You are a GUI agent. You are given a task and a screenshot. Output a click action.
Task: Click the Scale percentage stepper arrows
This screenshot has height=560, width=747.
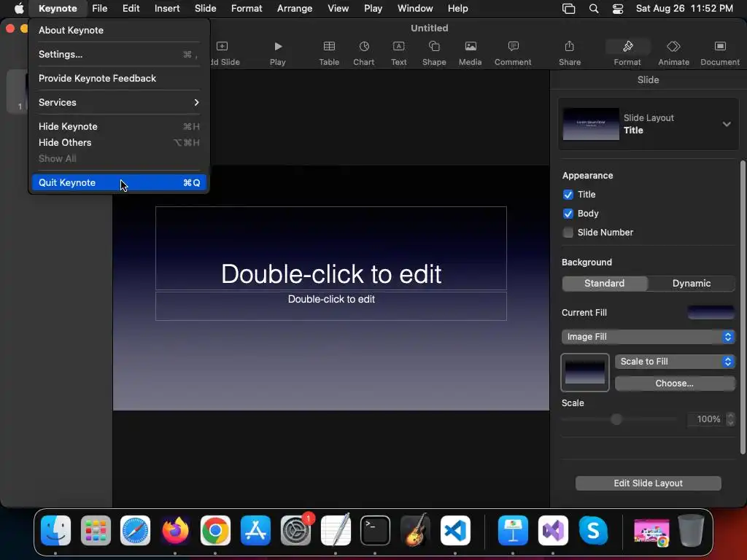pos(730,419)
